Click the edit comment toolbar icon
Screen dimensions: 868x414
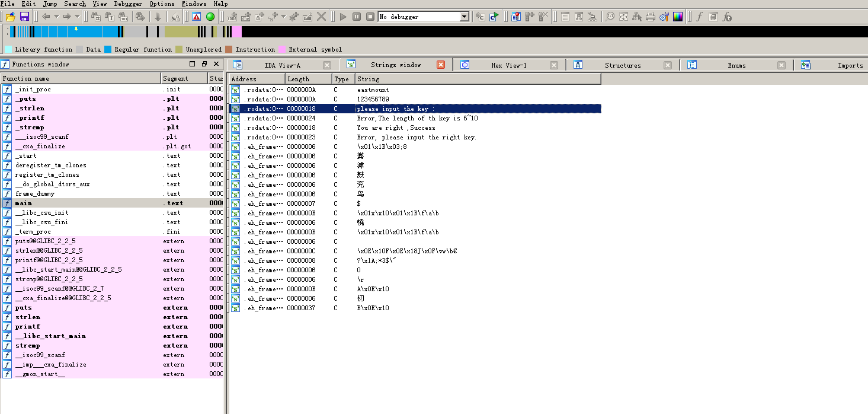tap(307, 17)
